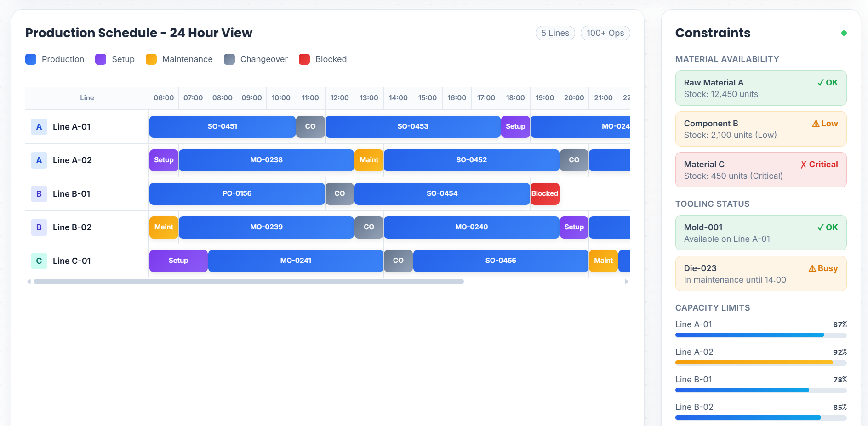Click the 5 Lines pill
Screen dimensions: 868x426
coord(555,33)
